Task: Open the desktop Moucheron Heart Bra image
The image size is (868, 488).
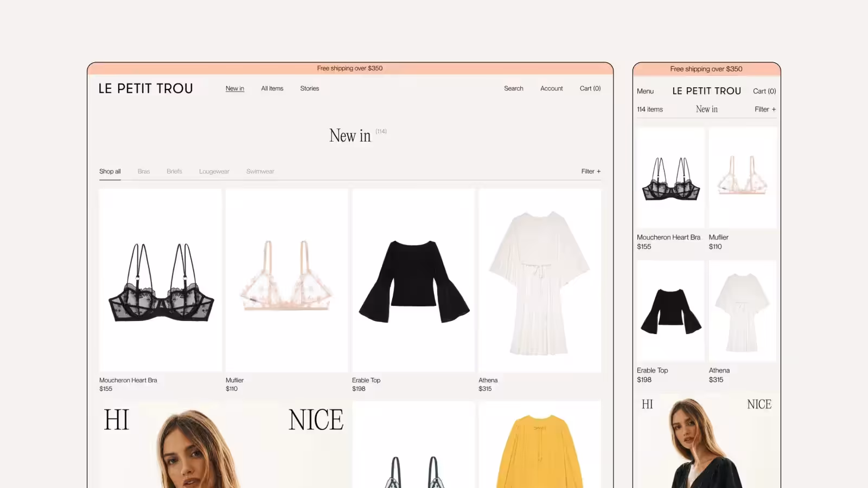Action: (x=161, y=280)
